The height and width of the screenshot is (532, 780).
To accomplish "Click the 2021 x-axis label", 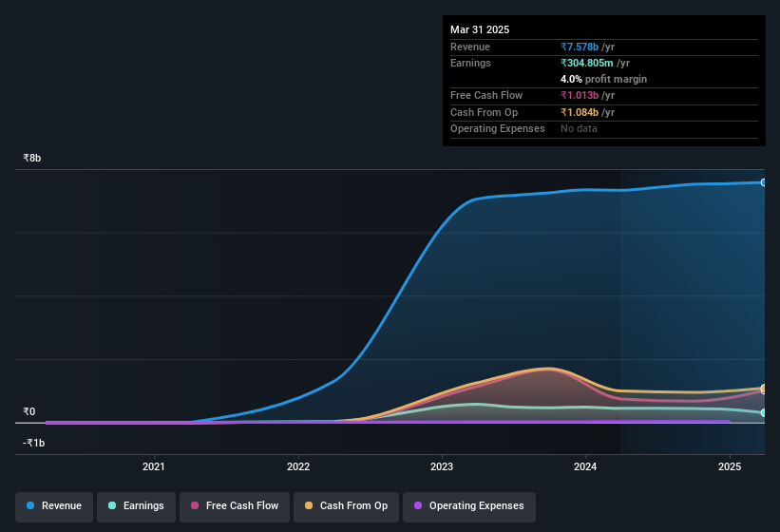I will [154, 466].
